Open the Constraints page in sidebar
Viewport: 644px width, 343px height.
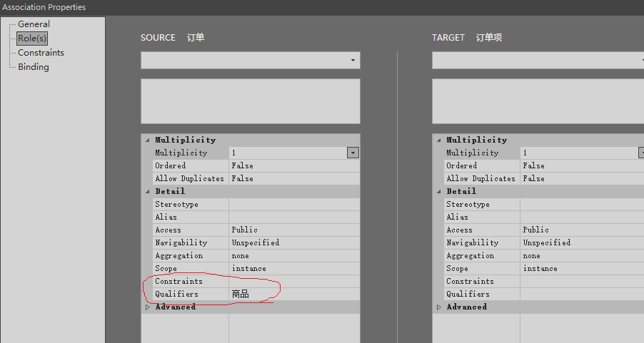(41, 53)
